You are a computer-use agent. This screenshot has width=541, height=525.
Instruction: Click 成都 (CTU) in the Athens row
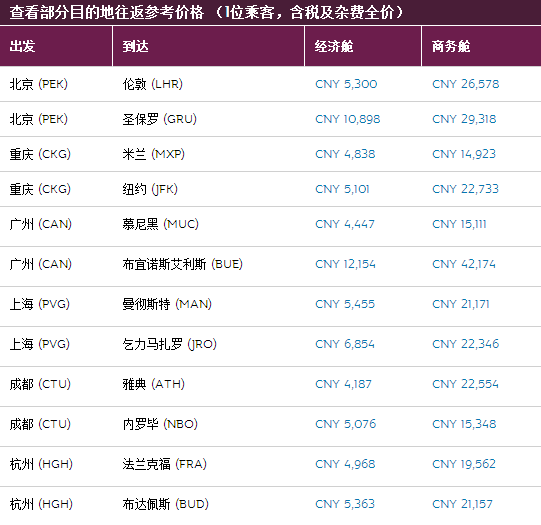[40, 385]
